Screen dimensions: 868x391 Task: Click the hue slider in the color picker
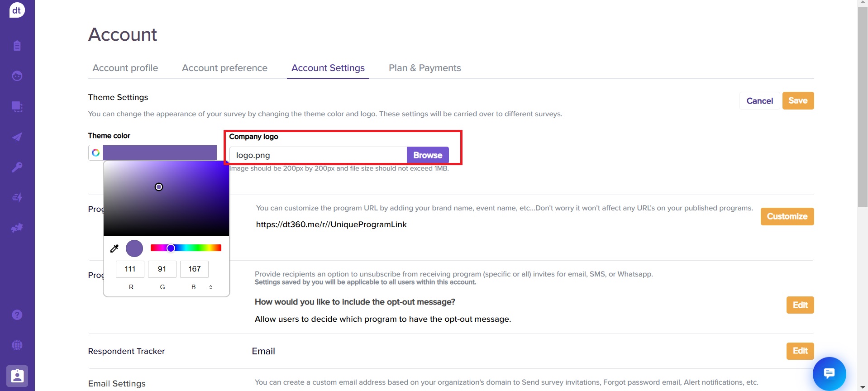(186, 248)
